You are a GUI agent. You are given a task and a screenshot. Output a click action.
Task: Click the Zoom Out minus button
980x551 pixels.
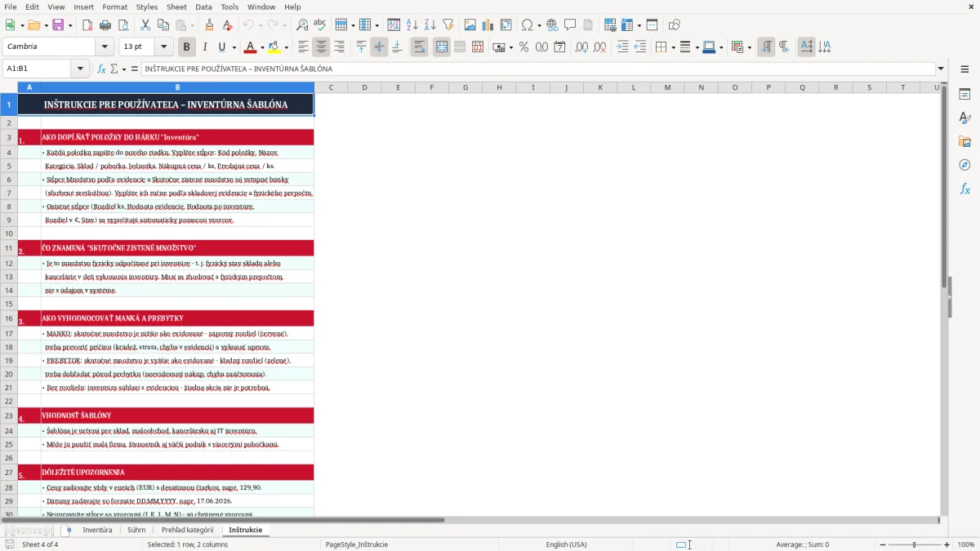pyautogui.click(x=883, y=544)
